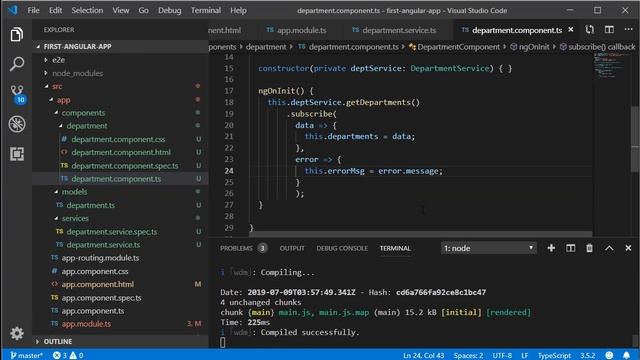Image resolution: width=640 pixels, height=360 pixels.
Task: Collapse the FIRST-ANGULAR-APP root folder
Action: click(x=78, y=47)
